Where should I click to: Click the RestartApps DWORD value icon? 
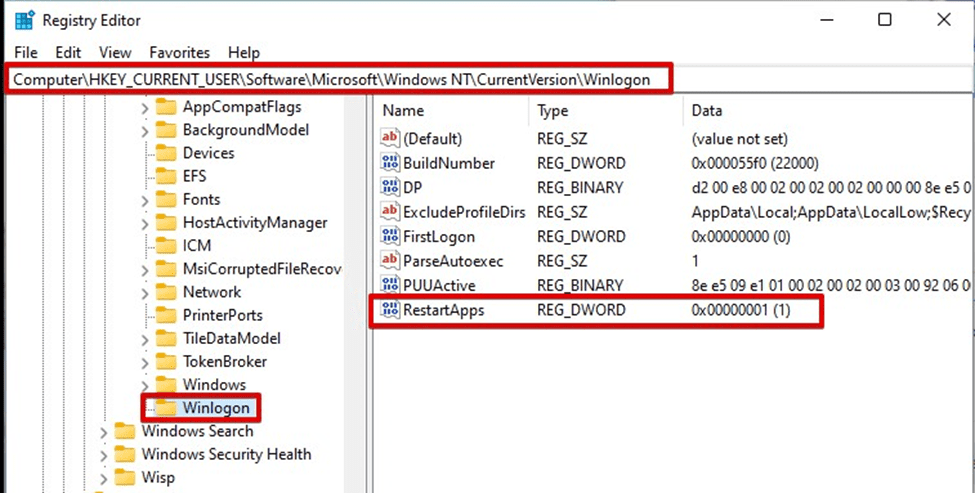click(390, 311)
